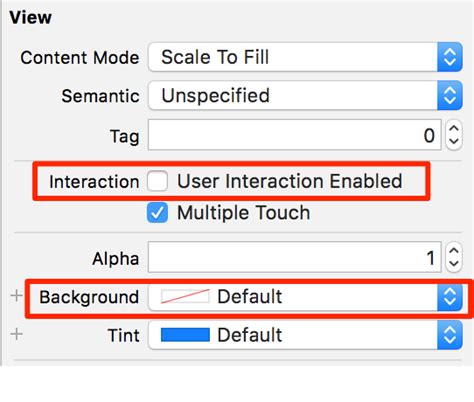Open the Background Default dropdown arrows

coord(450,297)
